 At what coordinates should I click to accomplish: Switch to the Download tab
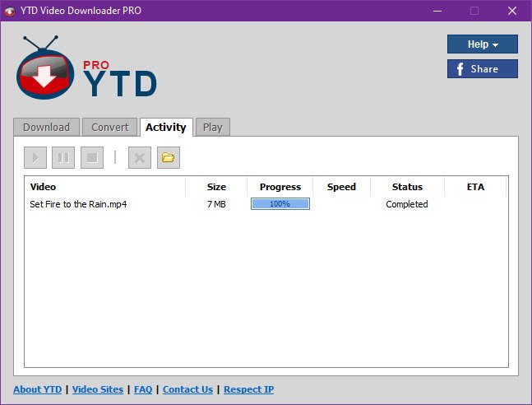[47, 128]
